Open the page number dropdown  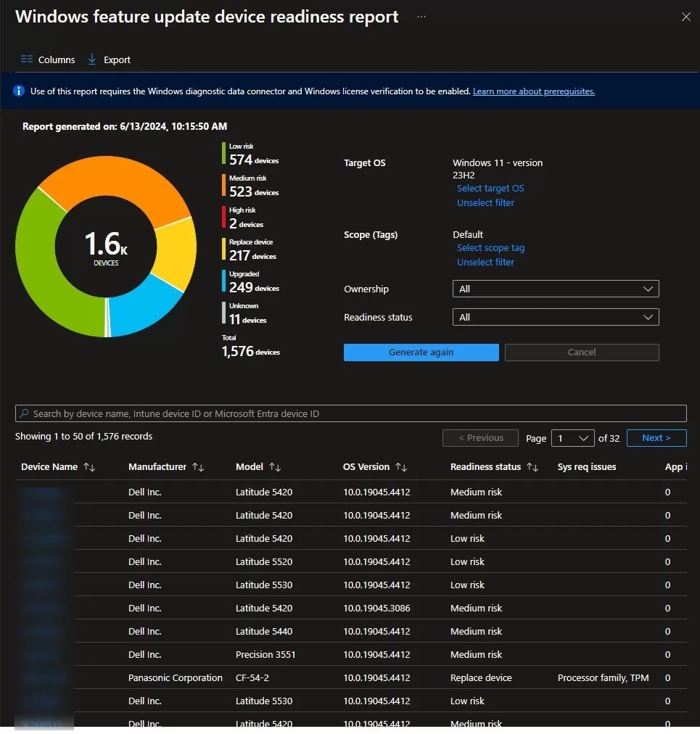[573, 438]
